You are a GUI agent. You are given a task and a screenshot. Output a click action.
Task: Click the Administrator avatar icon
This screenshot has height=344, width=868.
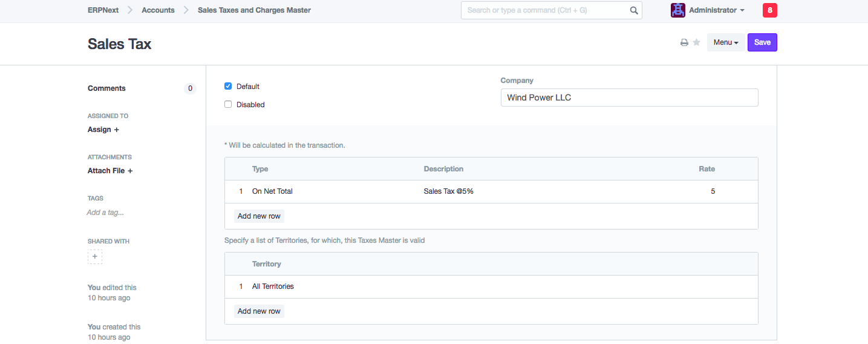(677, 10)
